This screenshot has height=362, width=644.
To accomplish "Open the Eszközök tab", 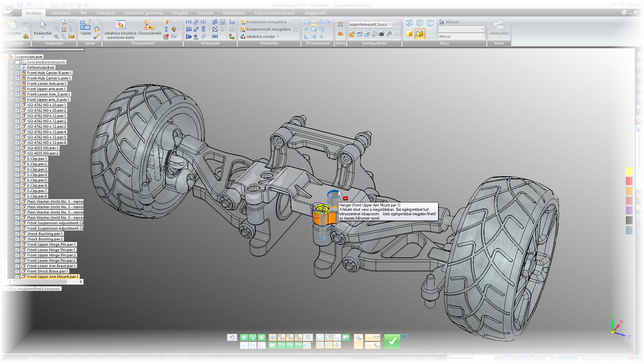I will coord(205,13).
